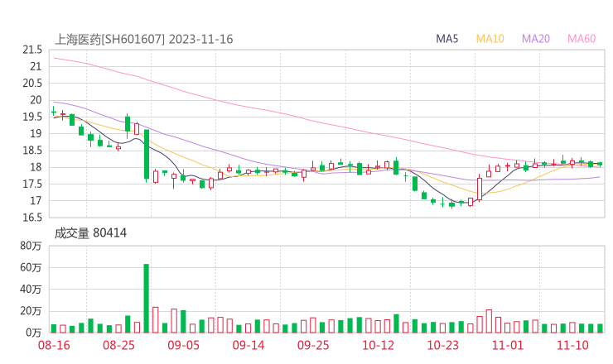Click the MA10 legend label
The image size is (613, 364).
490,39
